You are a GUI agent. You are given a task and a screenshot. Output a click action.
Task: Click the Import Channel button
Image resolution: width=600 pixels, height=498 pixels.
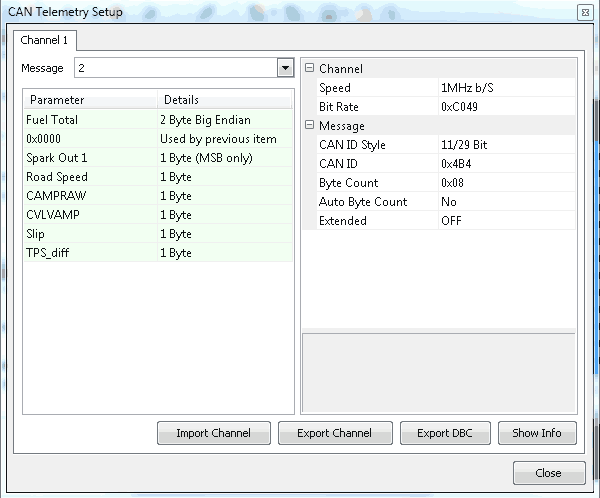coord(212,433)
